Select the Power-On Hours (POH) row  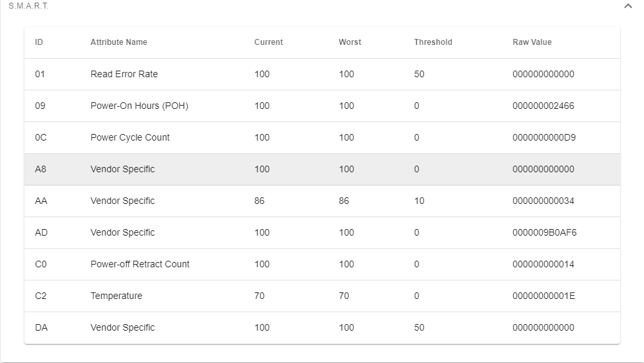tap(139, 106)
